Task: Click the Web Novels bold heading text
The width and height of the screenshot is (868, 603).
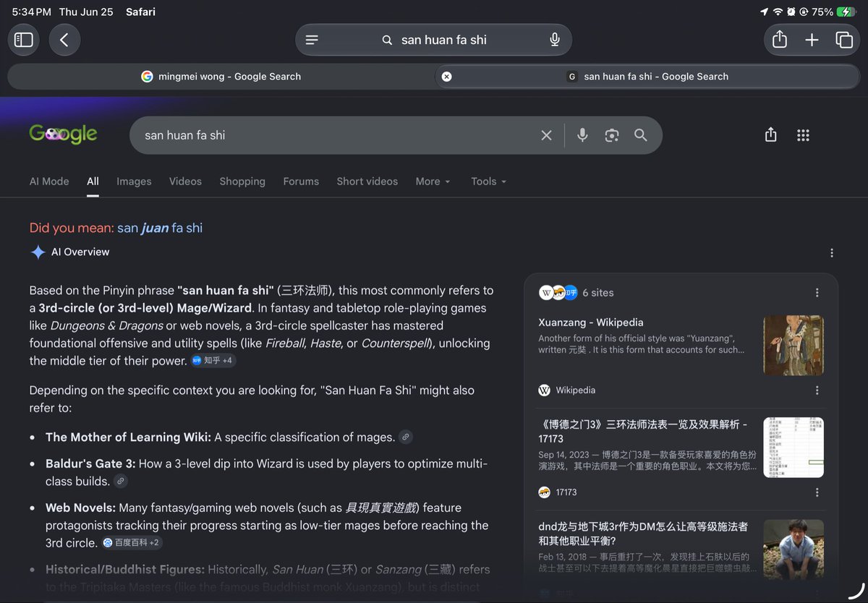Action: pos(80,508)
